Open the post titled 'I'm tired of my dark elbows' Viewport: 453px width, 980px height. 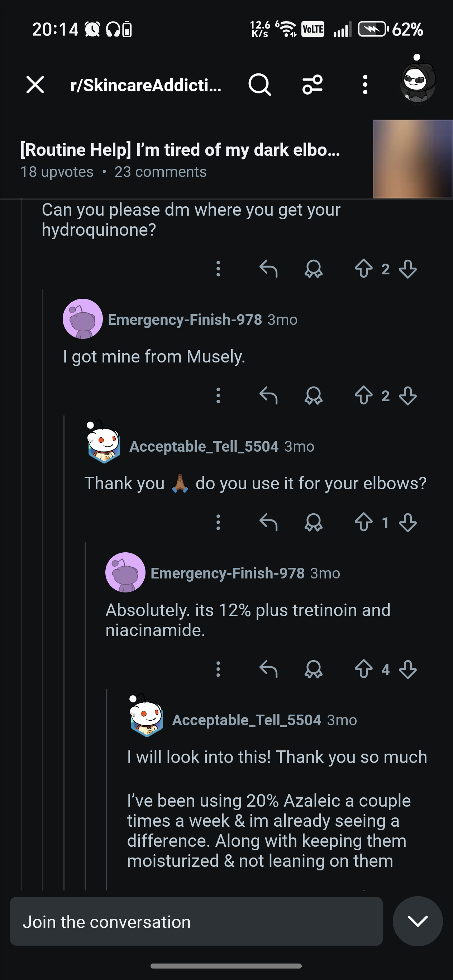[179, 149]
